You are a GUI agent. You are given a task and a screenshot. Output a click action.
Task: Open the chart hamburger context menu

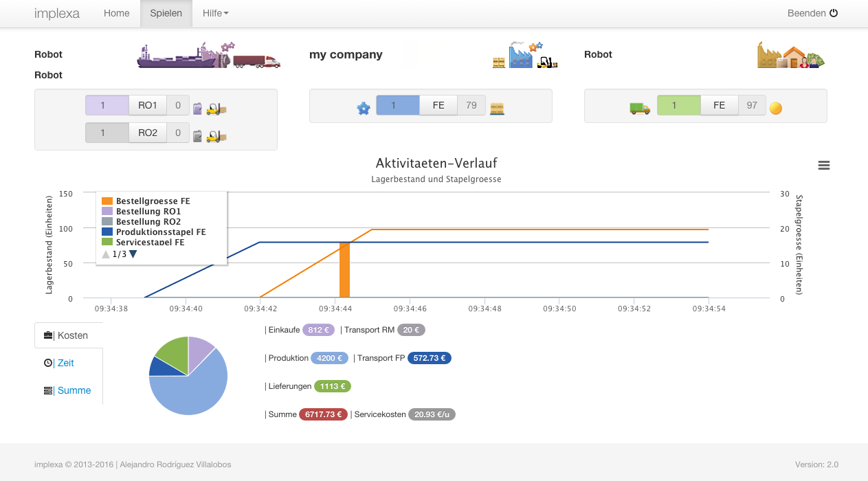824,165
